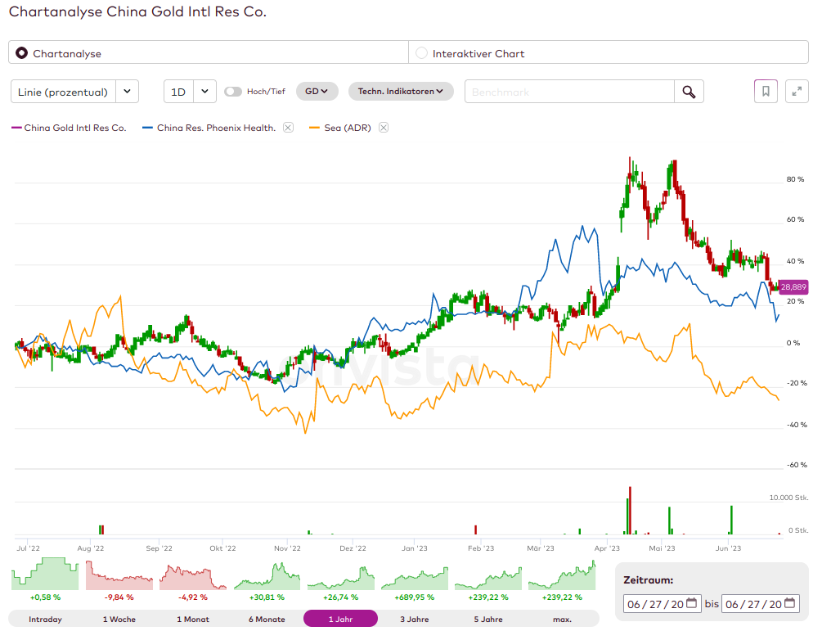This screenshot has width=840, height=631.
Task: Click the 6 Monate performance thumbnail chart
Action: pos(265,576)
